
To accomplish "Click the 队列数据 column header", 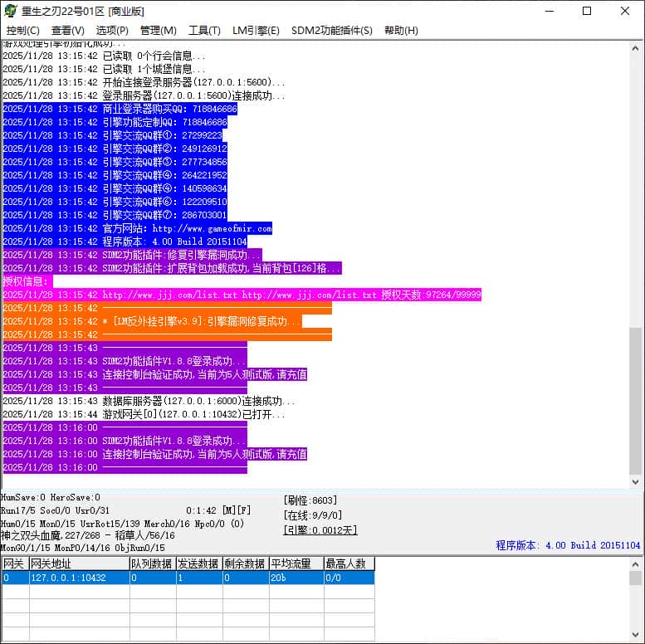I will 153,563.
